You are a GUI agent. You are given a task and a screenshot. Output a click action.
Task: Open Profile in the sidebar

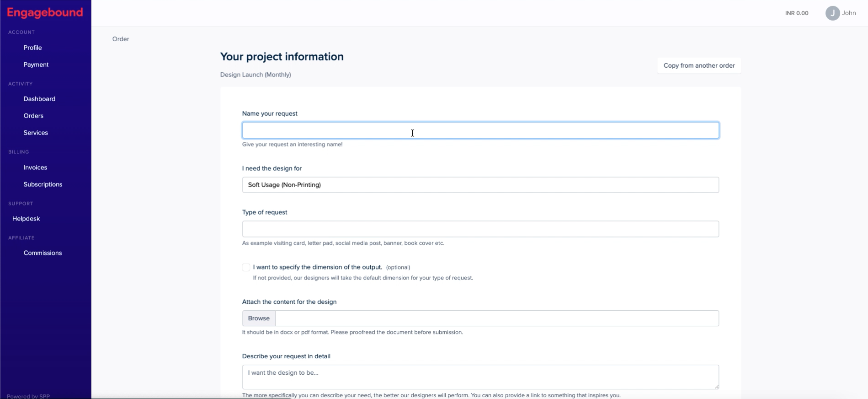32,48
